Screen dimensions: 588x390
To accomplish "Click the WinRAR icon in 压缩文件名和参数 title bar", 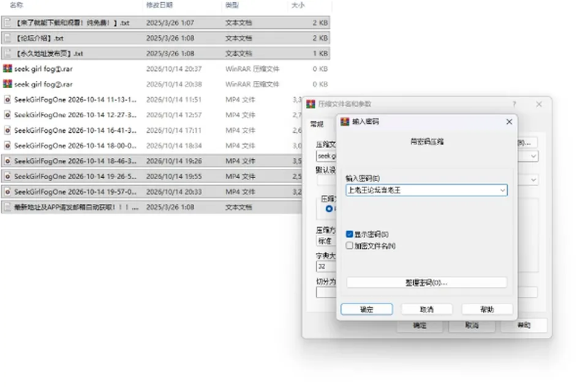I will (x=311, y=104).
